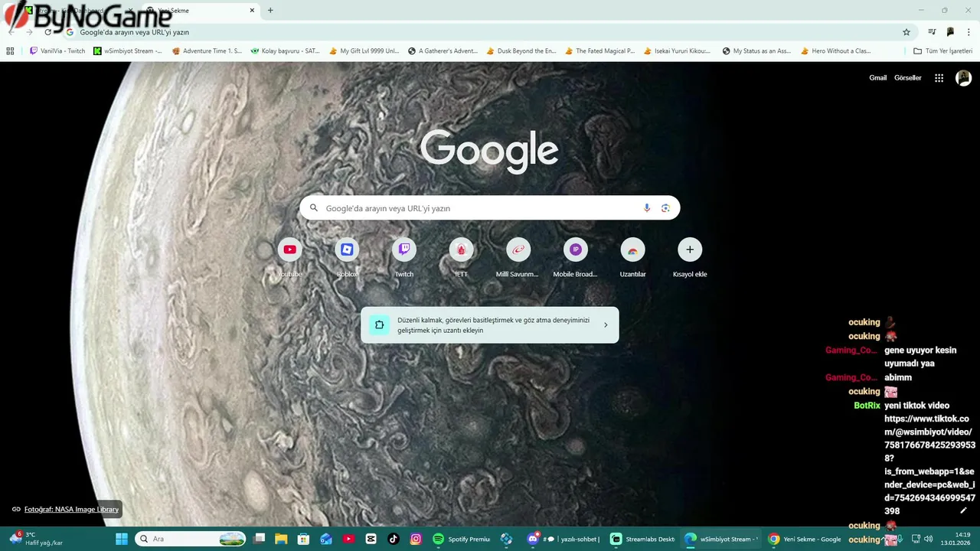The image size is (980, 551).
Task: Open the Google account profile picture
Action: point(964,78)
